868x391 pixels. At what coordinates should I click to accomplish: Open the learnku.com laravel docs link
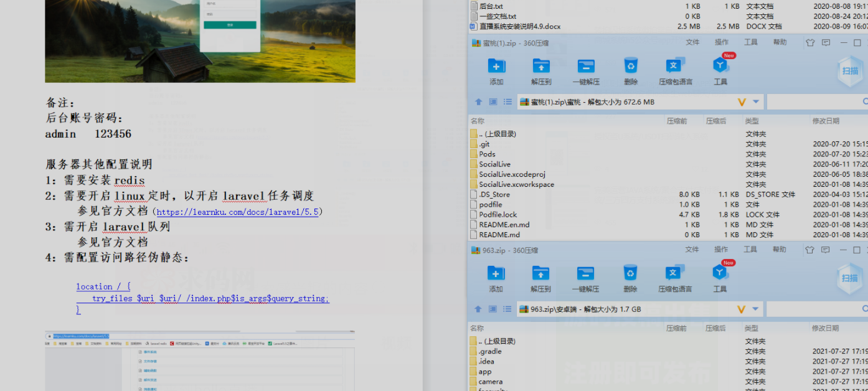[x=238, y=212]
